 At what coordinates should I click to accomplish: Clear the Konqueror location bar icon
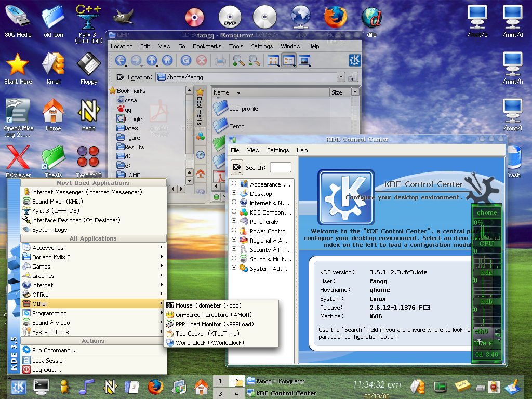coord(120,77)
